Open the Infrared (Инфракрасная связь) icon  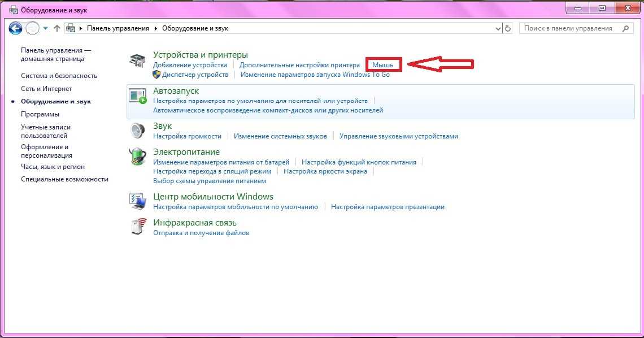click(x=137, y=227)
